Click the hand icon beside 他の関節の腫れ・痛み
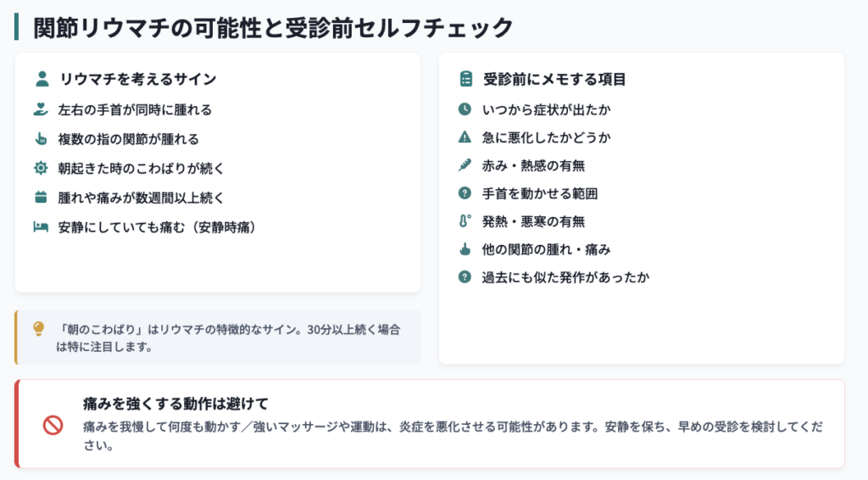 tap(465, 249)
